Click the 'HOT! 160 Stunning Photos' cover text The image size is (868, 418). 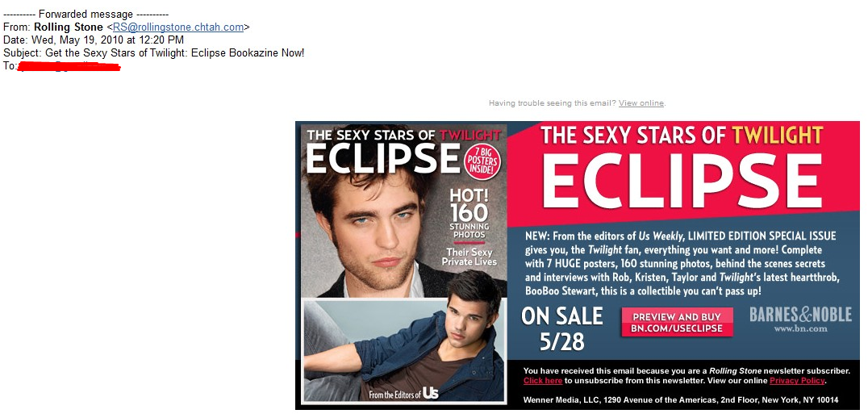(x=469, y=213)
